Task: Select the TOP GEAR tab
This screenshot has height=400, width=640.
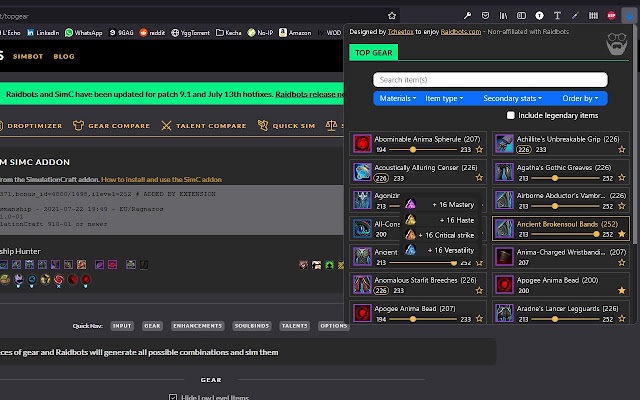Action: 373,53
